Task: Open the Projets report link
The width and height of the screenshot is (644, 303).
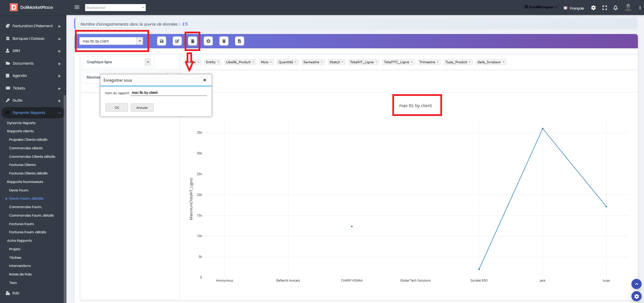Action: click(x=15, y=249)
